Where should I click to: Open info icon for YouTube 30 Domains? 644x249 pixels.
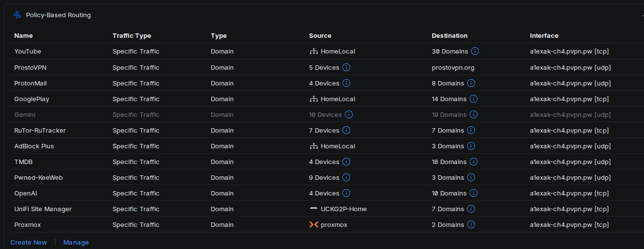coord(475,51)
